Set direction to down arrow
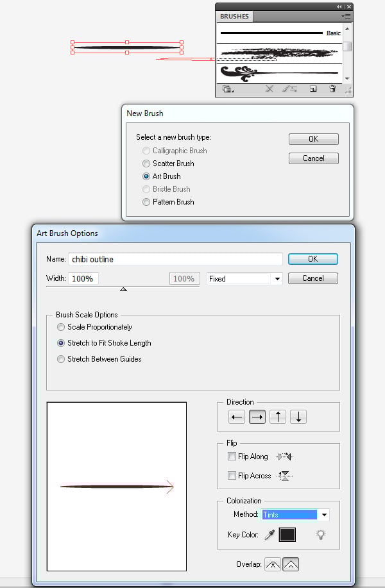 [298, 417]
